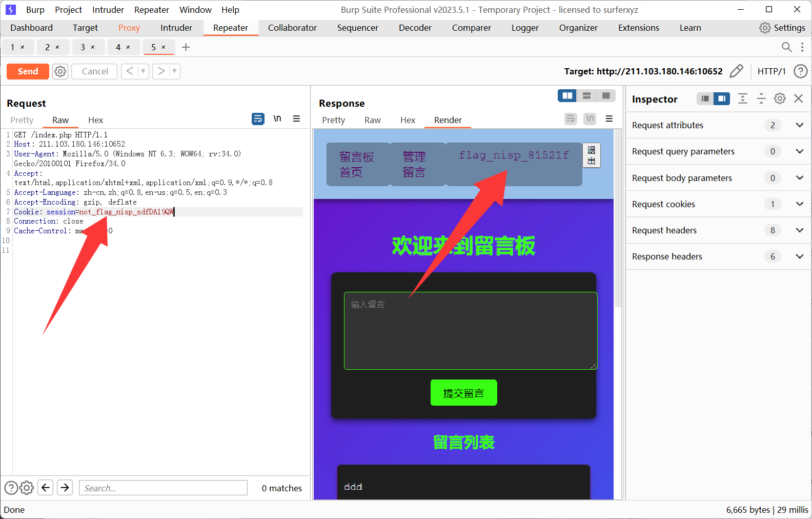812x519 pixels.
Task: Open previous history dropdown arrow
Action: (x=143, y=71)
